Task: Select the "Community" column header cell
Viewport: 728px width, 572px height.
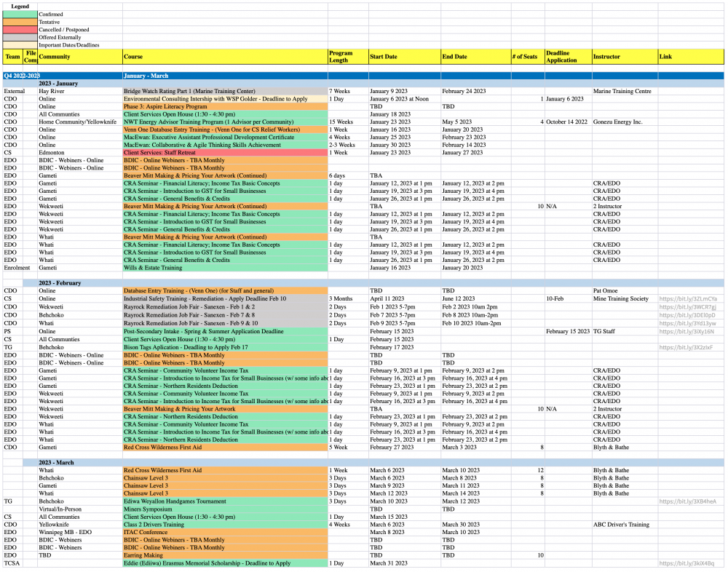Action: point(80,57)
